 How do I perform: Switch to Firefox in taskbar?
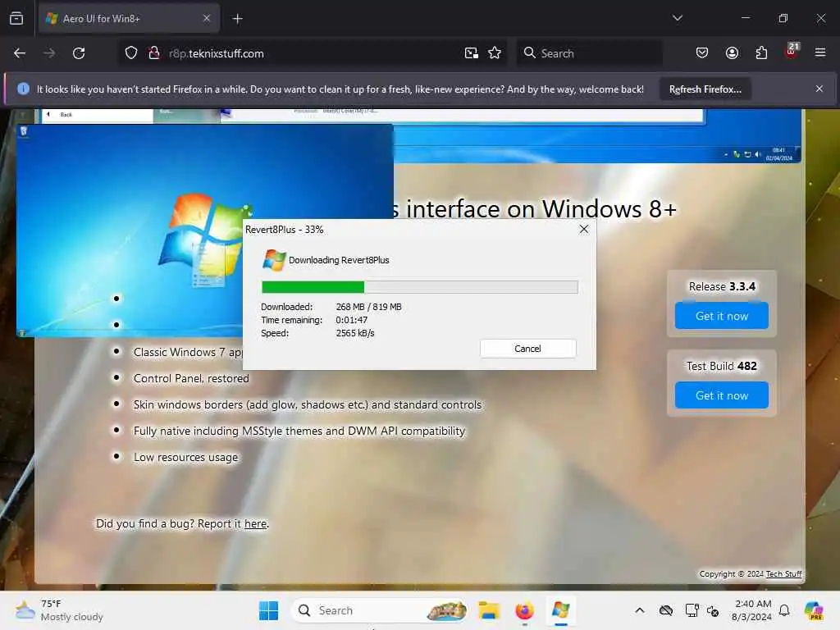[x=524, y=610]
